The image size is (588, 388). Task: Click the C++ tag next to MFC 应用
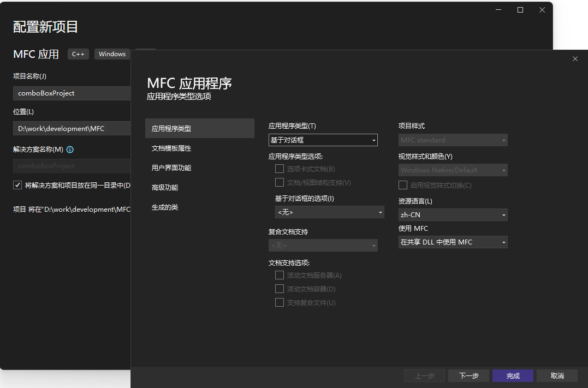78,54
